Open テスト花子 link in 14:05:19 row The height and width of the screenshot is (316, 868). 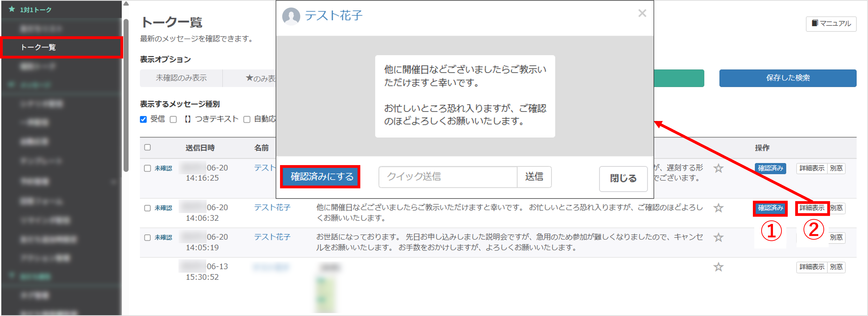(272, 237)
